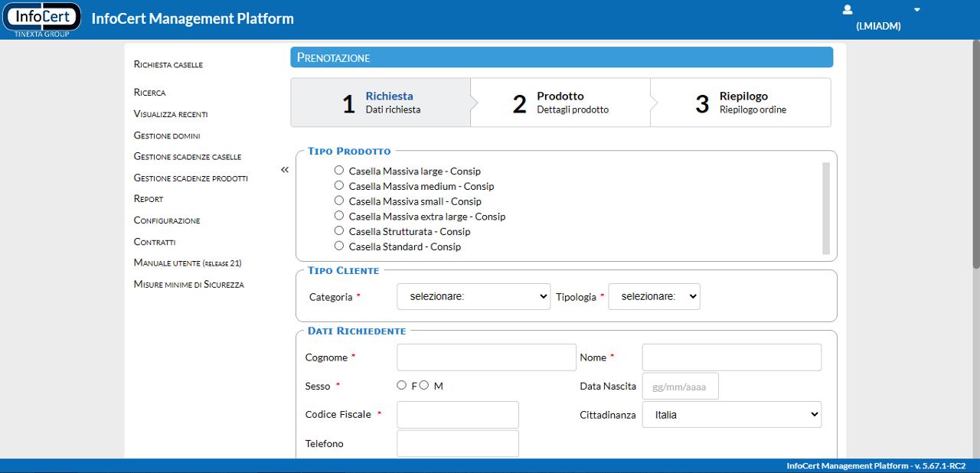Image resolution: width=980 pixels, height=473 pixels.
Task: Select Casella Strutturata - Consip option
Action: (339, 231)
